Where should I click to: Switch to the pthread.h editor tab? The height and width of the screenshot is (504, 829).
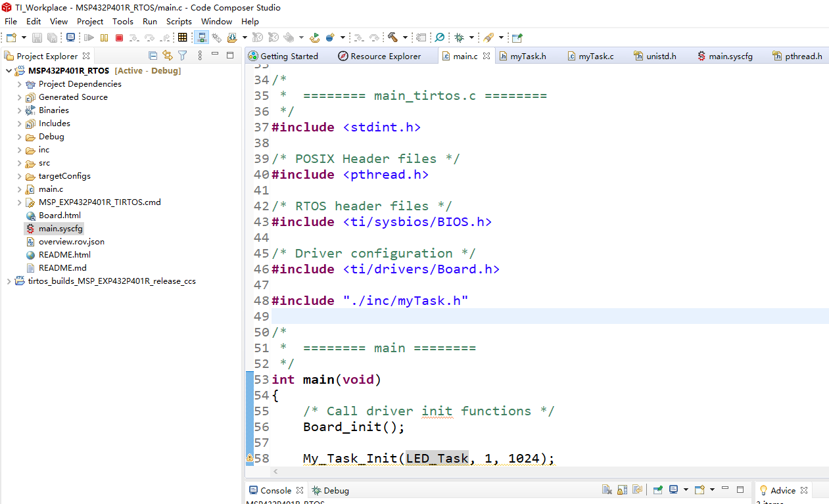click(x=797, y=56)
